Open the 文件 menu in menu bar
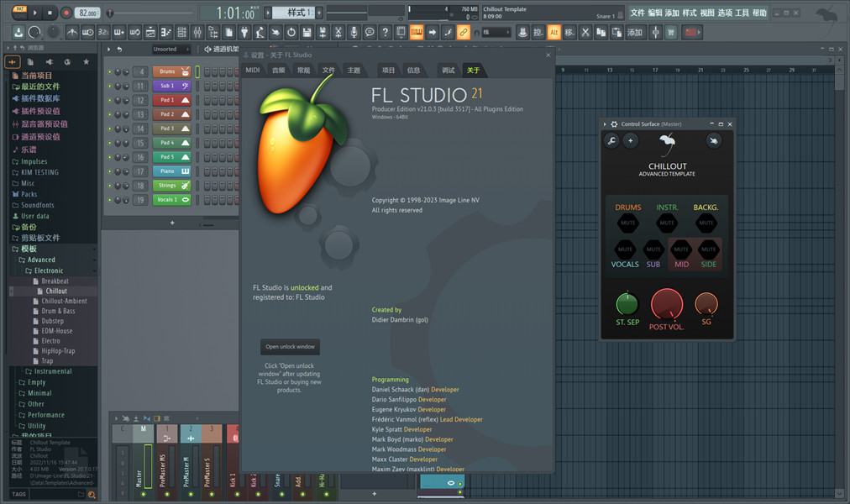 (x=637, y=13)
